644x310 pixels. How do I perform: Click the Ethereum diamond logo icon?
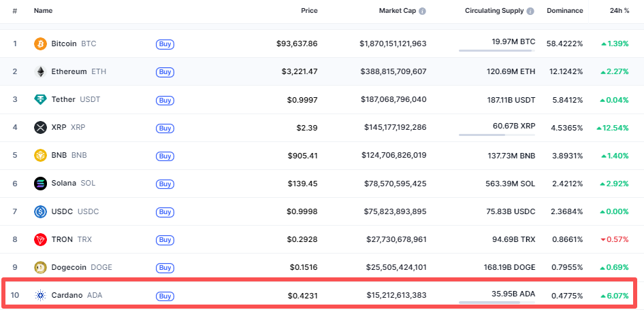click(41, 71)
